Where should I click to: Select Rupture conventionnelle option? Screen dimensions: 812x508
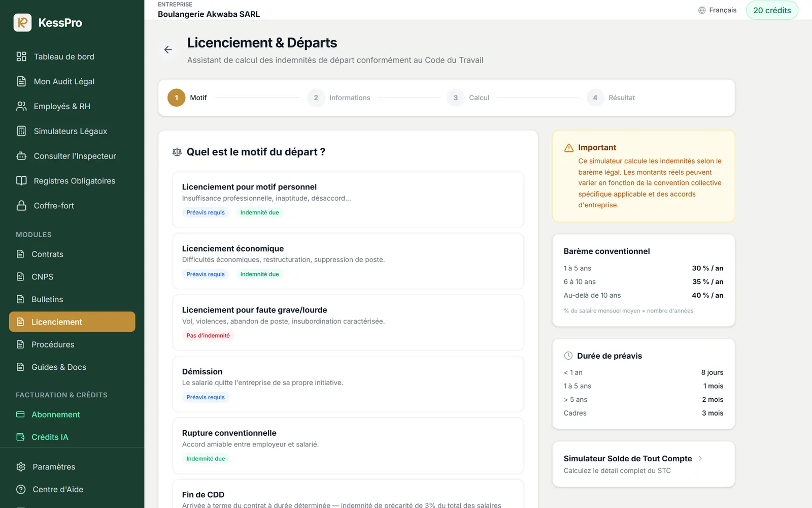coord(348,446)
